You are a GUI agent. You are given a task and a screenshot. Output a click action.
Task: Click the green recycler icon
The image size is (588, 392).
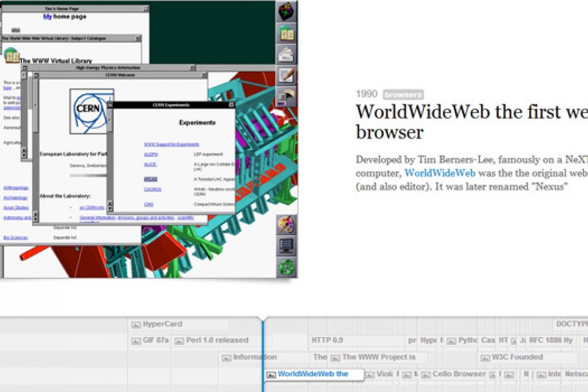[x=286, y=267]
